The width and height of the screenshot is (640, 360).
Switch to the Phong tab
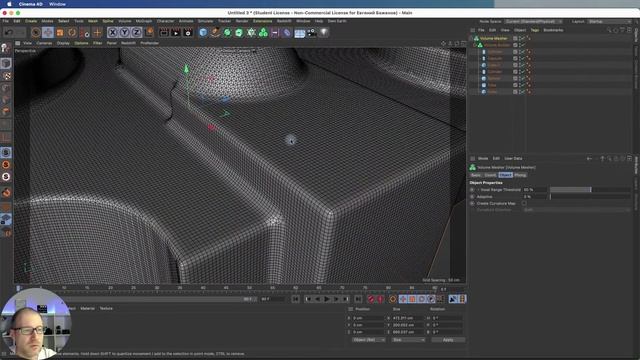(x=520, y=175)
